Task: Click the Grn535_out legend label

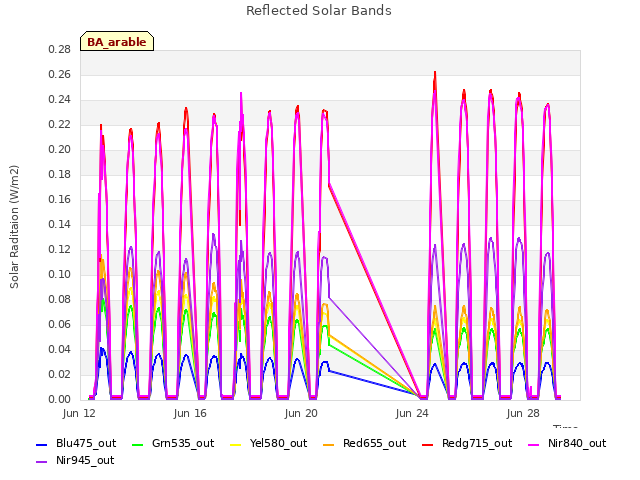Action: point(183,443)
